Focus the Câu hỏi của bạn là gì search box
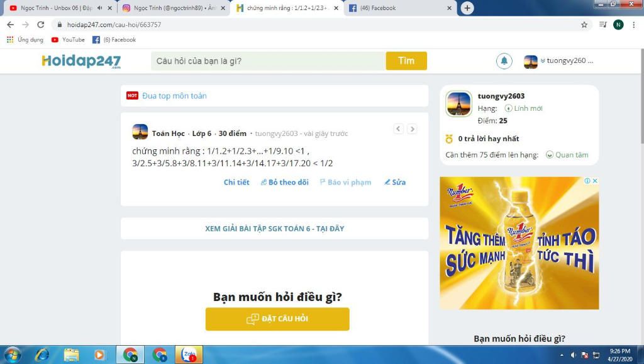 click(268, 61)
